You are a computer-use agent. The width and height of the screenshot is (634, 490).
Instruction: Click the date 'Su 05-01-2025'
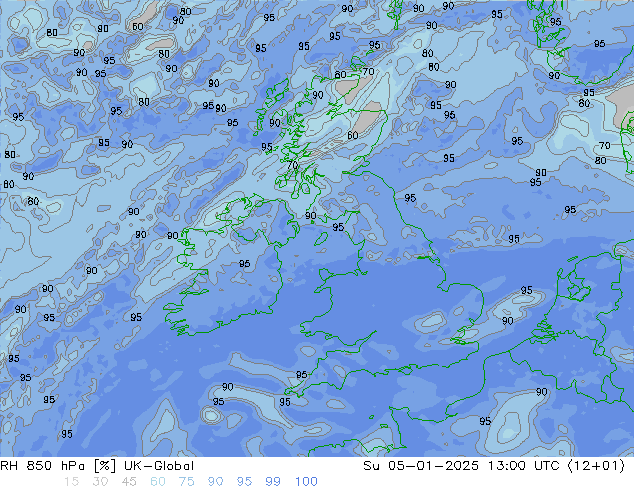click(x=421, y=466)
